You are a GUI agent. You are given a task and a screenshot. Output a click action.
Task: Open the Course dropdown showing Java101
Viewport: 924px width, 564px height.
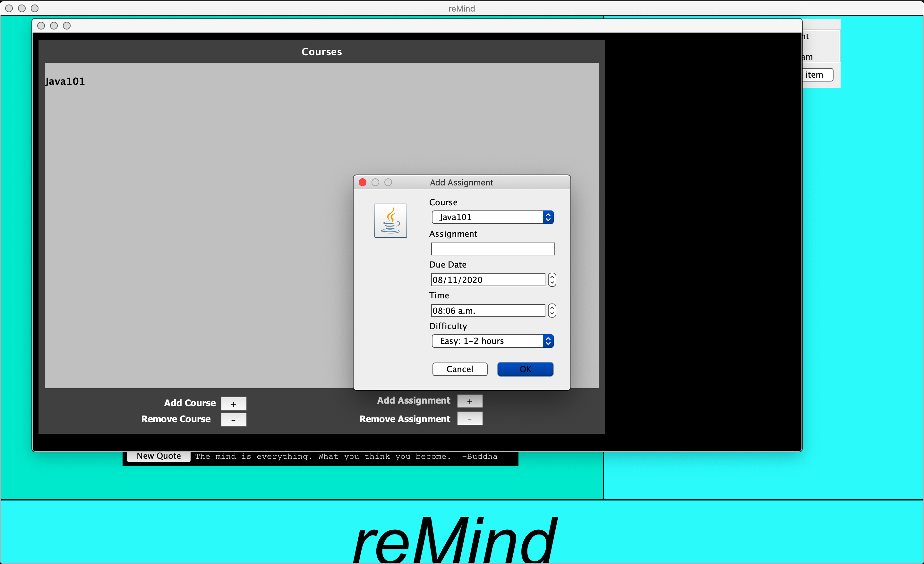[492, 217]
